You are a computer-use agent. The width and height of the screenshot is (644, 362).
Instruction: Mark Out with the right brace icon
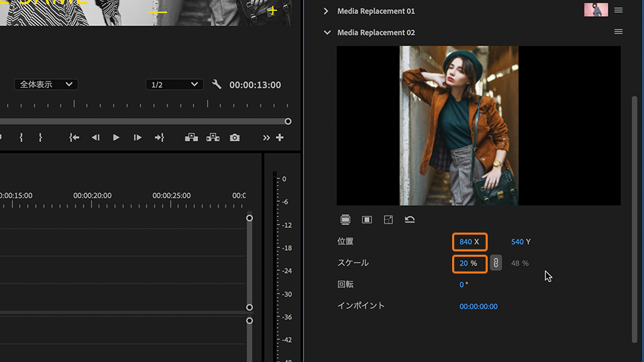[x=40, y=137]
